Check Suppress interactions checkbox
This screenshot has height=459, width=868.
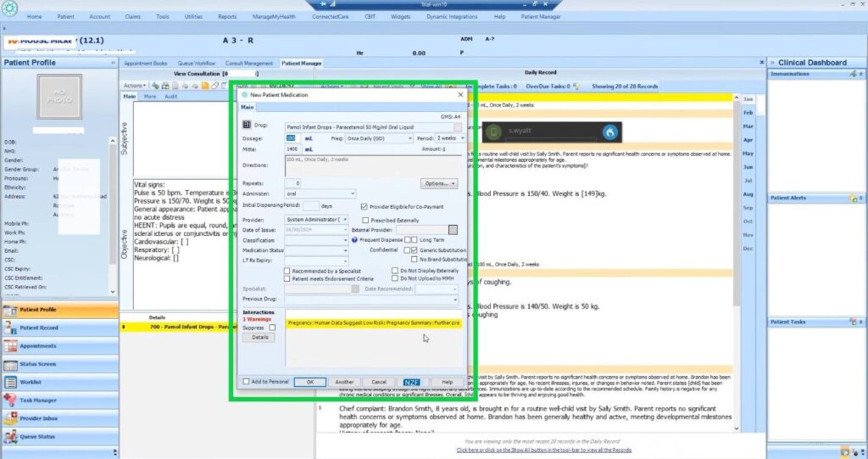pos(272,327)
